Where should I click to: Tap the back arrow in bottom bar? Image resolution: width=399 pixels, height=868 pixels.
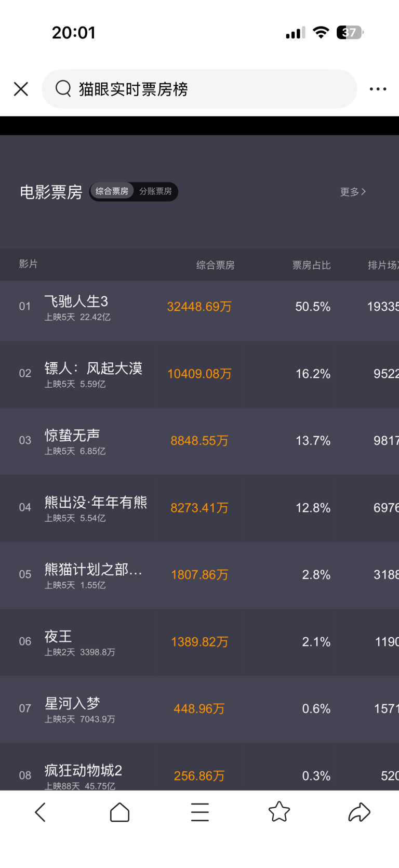(41, 812)
